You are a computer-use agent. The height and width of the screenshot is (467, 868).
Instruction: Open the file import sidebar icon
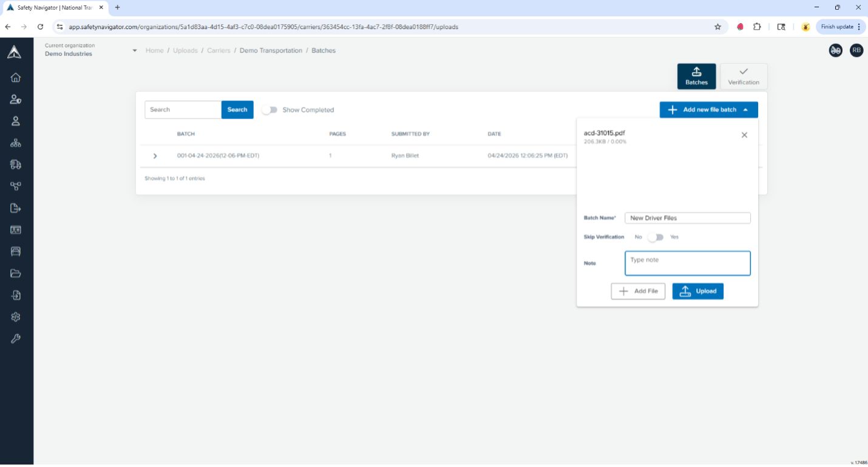pyautogui.click(x=16, y=295)
